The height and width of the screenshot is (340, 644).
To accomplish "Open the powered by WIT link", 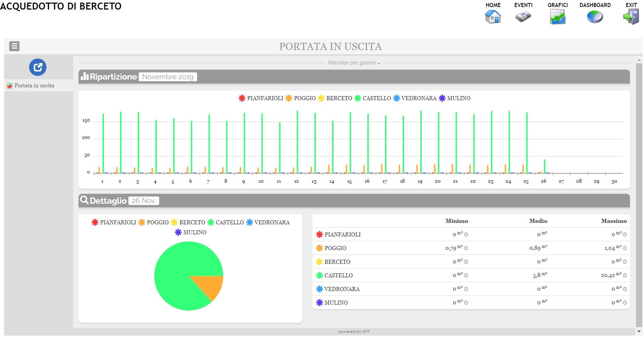I will pos(354,332).
